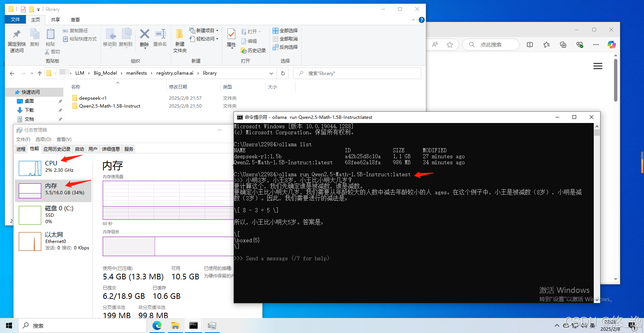Switch to Services tab in Task Manager
The height and width of the screenshot is (333, 644).
pyautogui.click(x=129, y=149)
